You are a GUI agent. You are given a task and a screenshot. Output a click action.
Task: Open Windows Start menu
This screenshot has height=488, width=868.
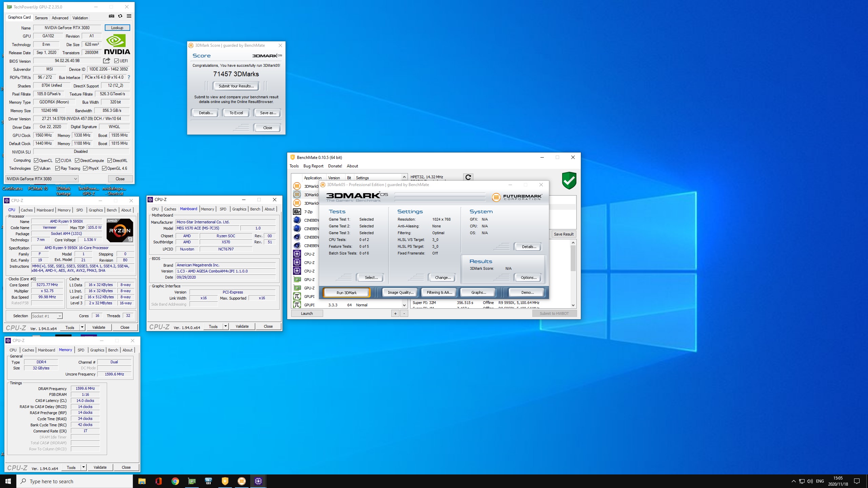point(8,481)
